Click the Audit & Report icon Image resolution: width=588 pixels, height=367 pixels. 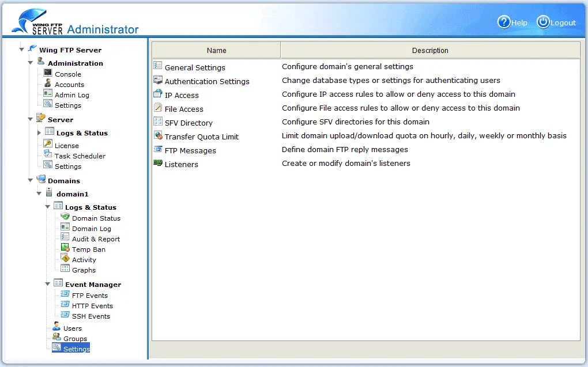tap(65, 237)
